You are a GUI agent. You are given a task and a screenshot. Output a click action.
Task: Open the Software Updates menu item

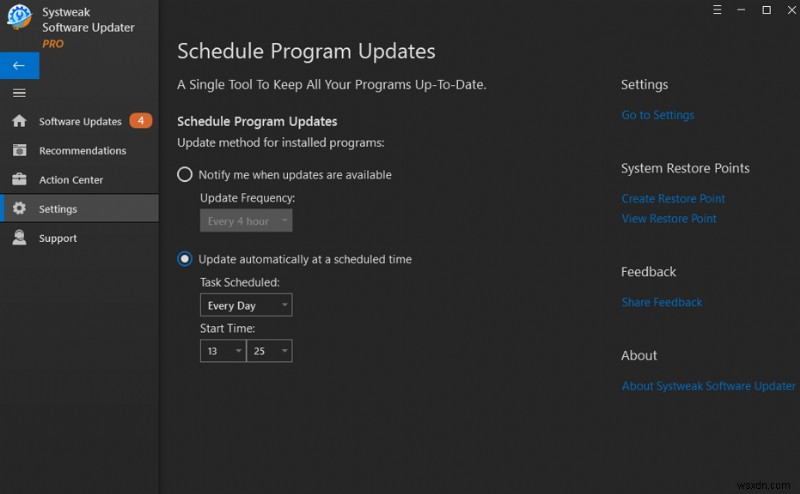tap(80, 122)
